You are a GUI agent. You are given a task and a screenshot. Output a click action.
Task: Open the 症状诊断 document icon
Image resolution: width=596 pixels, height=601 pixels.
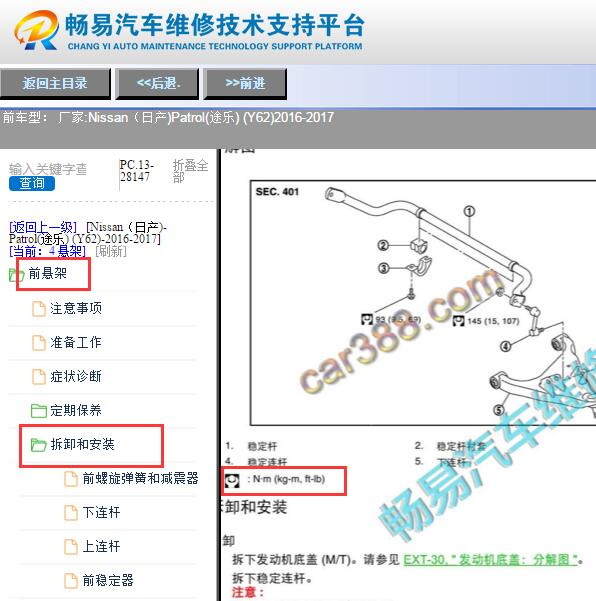pos(39,377)
